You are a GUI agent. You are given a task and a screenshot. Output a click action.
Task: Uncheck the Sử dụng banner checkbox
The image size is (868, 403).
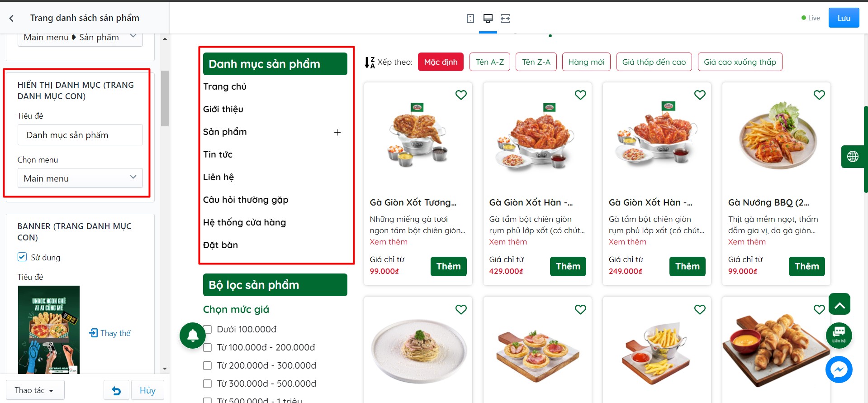tap(22, 257)
